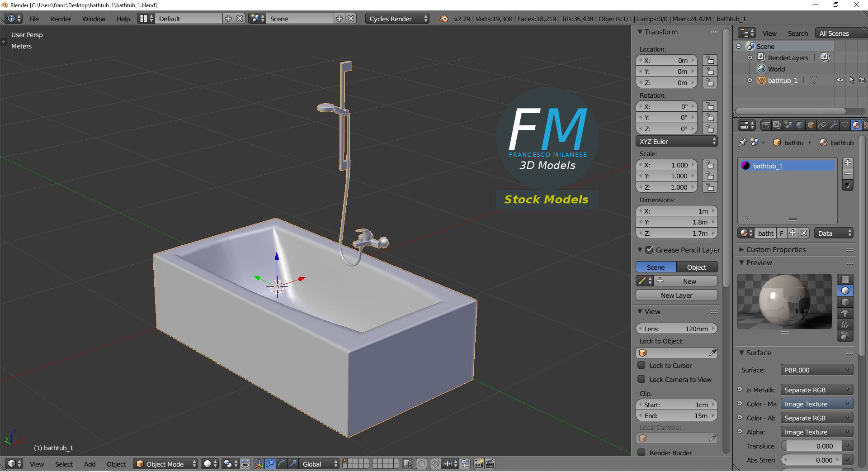Delete the Default screen layout with X icon
Screen dimensions: 868x472
tap(240, 19)
